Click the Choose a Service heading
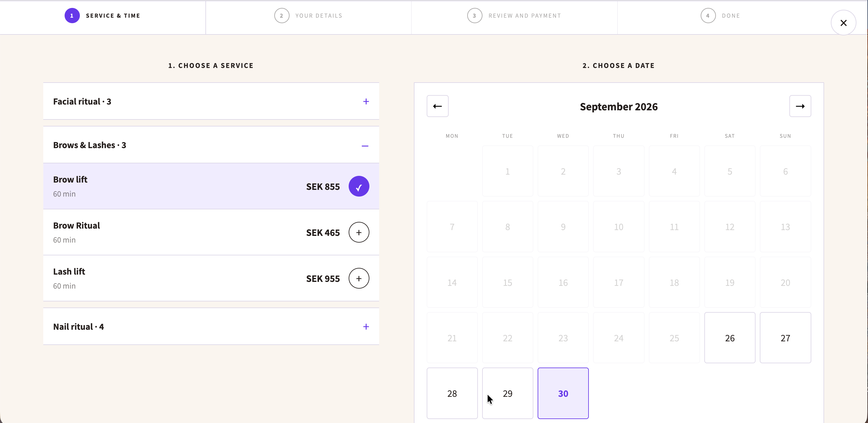This screenshot has height=423, width=868. click(211, 66)
